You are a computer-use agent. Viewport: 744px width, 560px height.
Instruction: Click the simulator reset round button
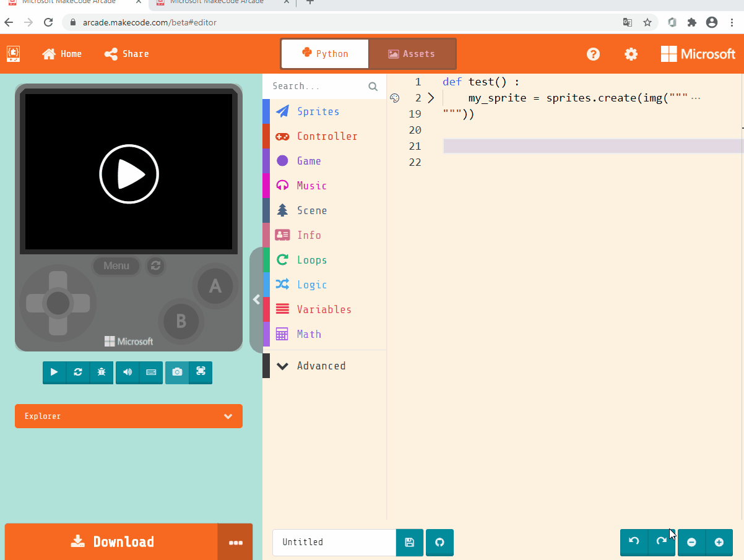pos(155,266)
